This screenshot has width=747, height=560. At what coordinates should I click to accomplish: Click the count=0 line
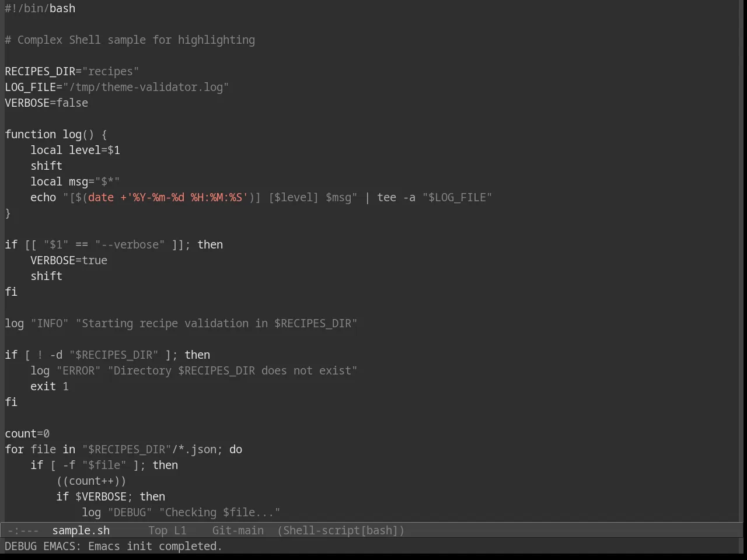[27, 434]
